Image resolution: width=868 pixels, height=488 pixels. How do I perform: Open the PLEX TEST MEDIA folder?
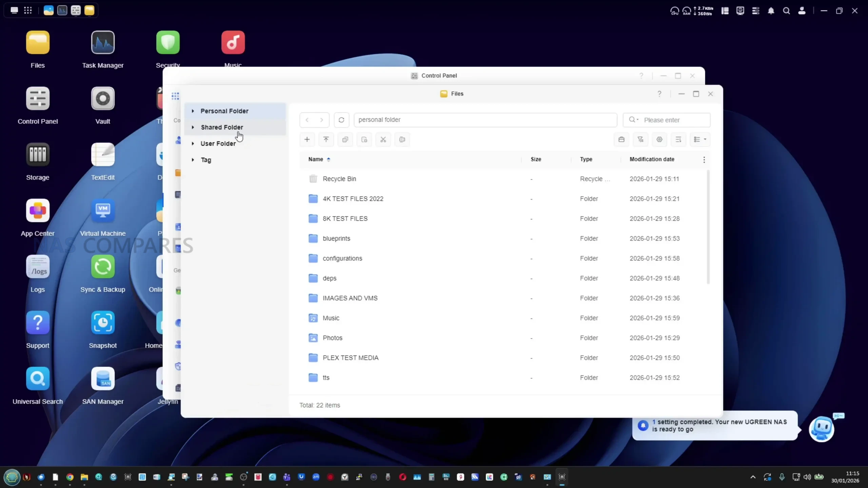[350, 358]
